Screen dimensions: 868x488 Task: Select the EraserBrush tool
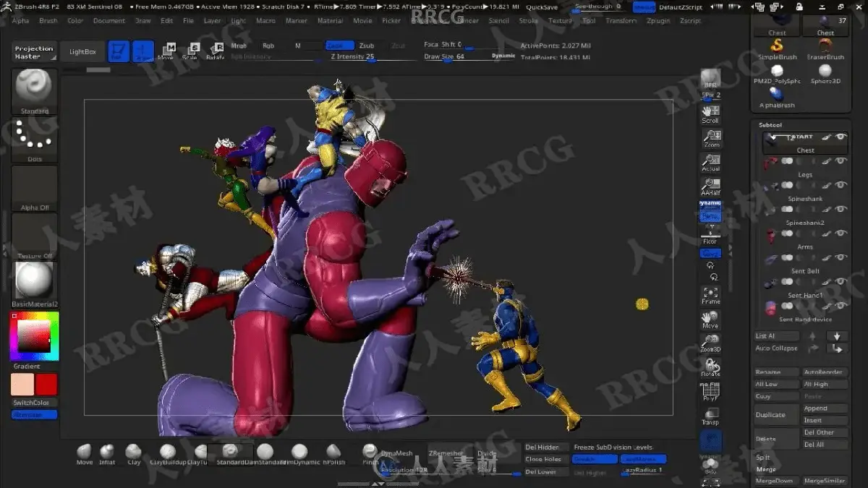(825, 49)
